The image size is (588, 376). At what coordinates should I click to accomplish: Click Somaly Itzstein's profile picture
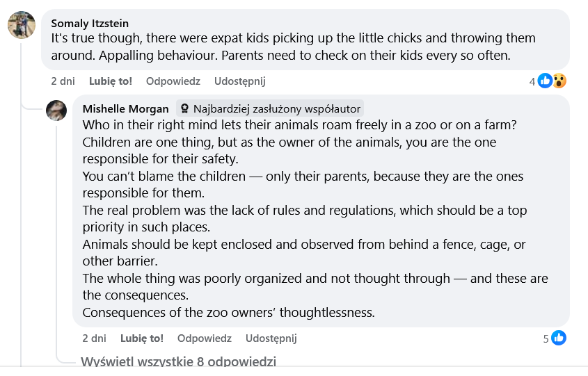(22, 25)
